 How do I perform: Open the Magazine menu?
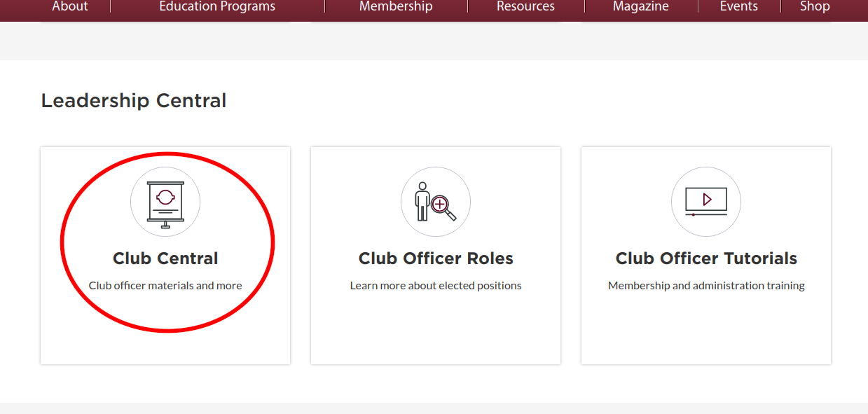[x=640, y=7]
